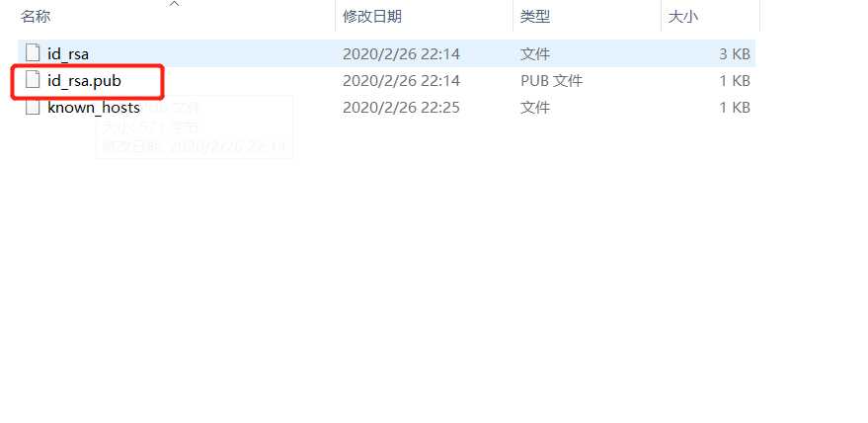Screen dimensions: 868x423
Task: Sort by the 类型 column header
Action: click(x=535, y=17)
